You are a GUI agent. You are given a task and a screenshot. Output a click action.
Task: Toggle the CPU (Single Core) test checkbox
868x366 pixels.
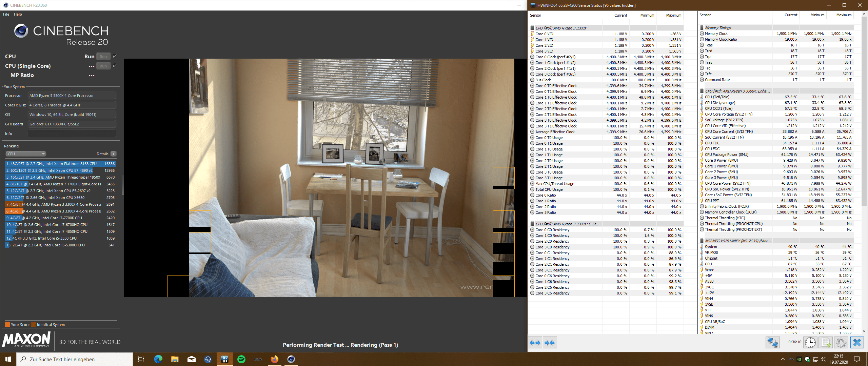[115, 66]
